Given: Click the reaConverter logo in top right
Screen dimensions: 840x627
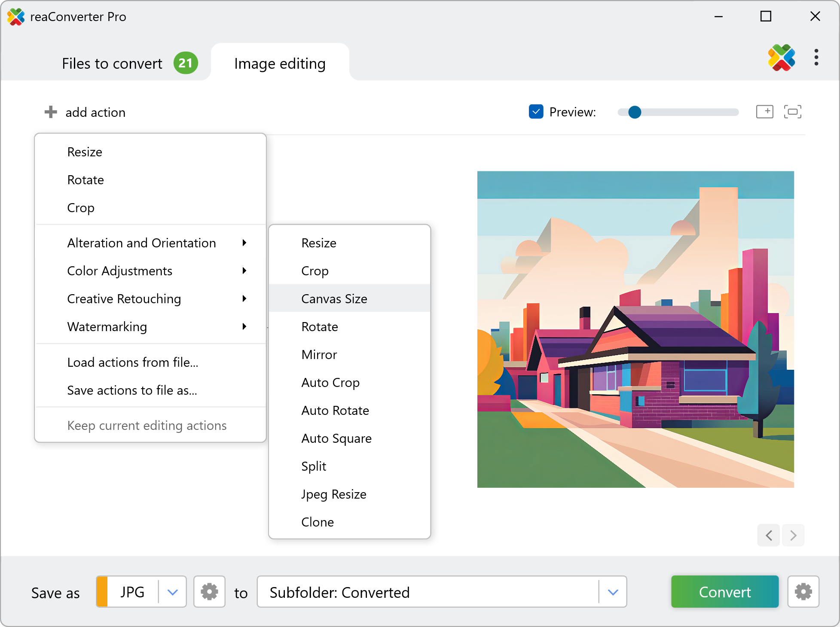Looking at the screenshot, I should tap(781, 58).
